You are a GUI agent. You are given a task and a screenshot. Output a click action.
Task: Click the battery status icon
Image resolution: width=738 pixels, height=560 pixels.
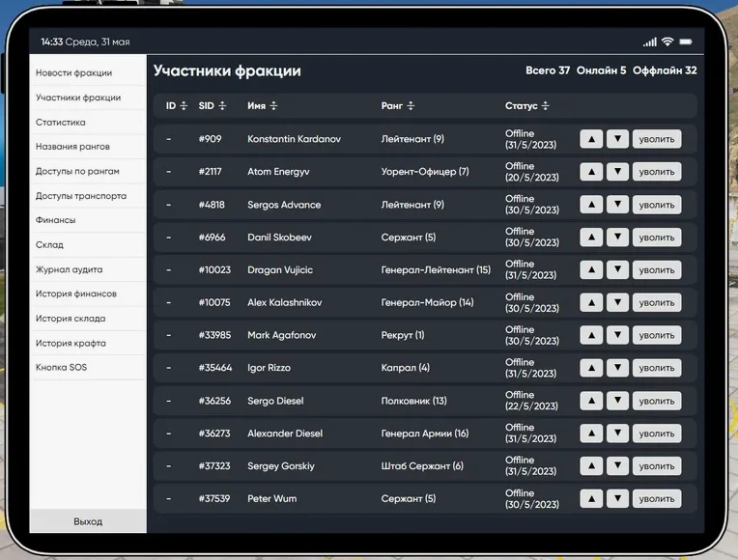[686, 42]
